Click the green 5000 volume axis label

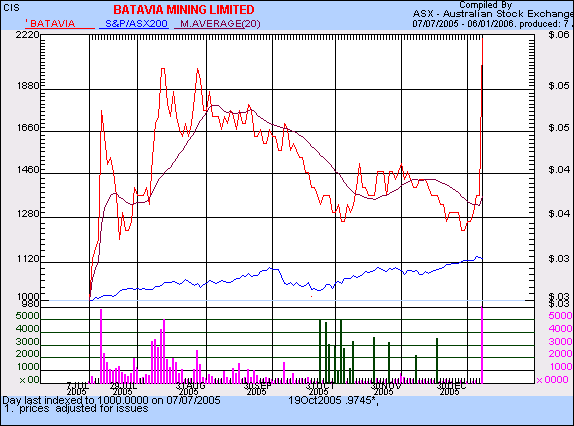tap(27, 315)
